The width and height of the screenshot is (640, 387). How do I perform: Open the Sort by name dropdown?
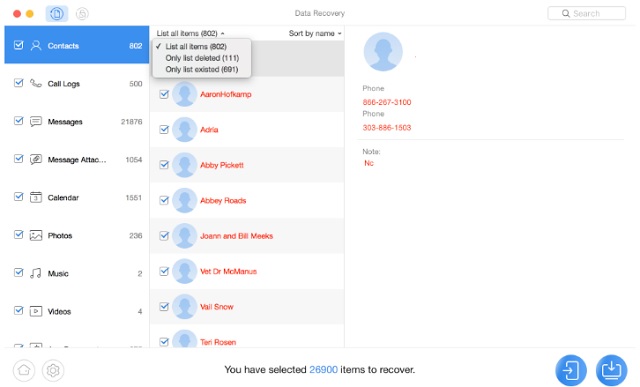(315, 33)
